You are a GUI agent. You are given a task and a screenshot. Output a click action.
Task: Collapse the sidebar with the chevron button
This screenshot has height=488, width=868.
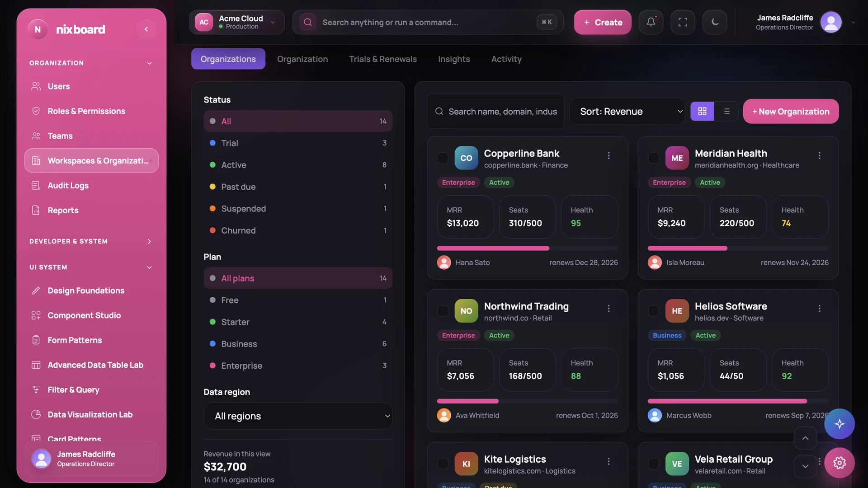146,29
